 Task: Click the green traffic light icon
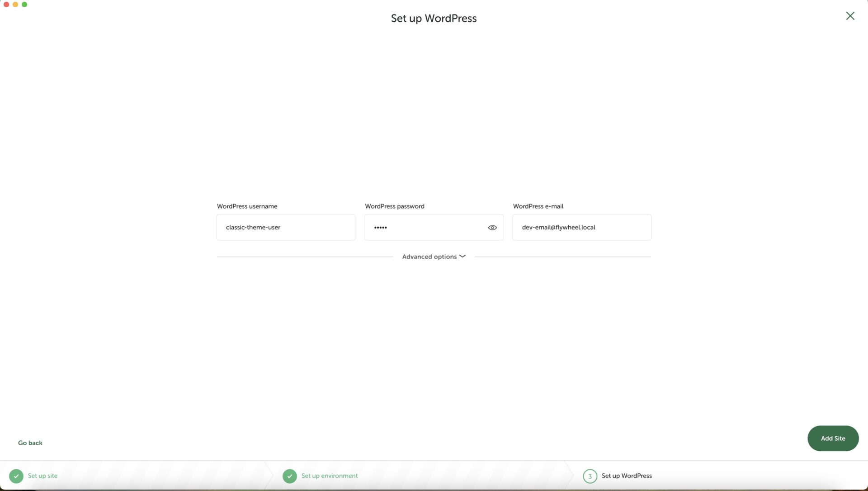tap(24, 4)
